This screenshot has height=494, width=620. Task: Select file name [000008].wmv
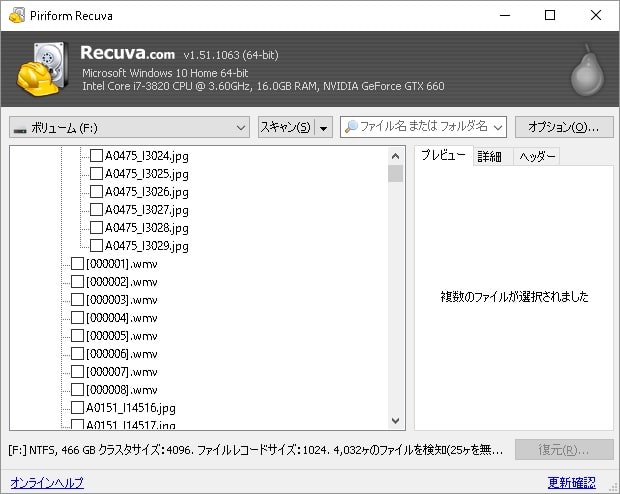pyautogui.click(x=122, y=390)
